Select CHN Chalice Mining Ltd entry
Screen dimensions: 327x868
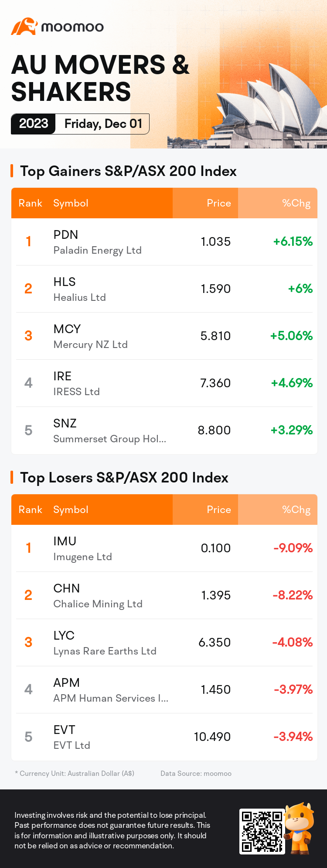pyautogui.click(x=164, y=596)
